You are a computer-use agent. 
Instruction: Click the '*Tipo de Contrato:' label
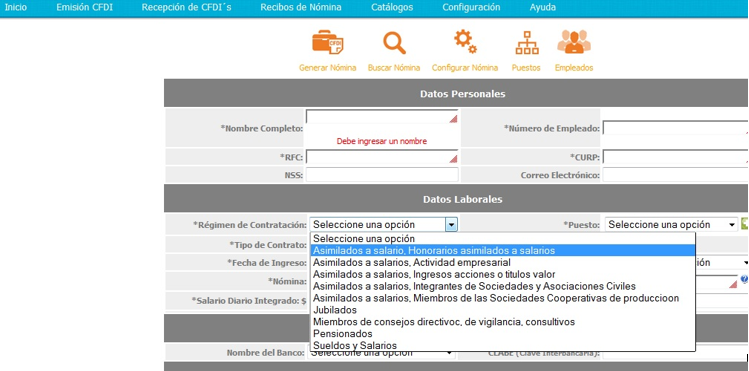click(x=268, y=245)
